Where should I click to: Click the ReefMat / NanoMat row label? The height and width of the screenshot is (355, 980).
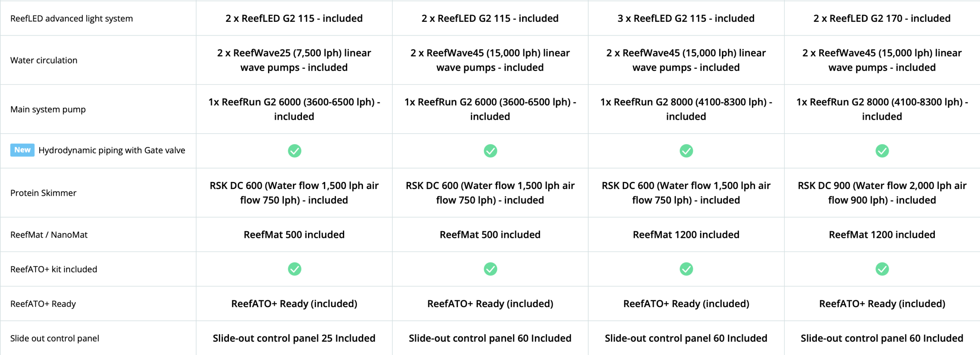coord(49,234)
